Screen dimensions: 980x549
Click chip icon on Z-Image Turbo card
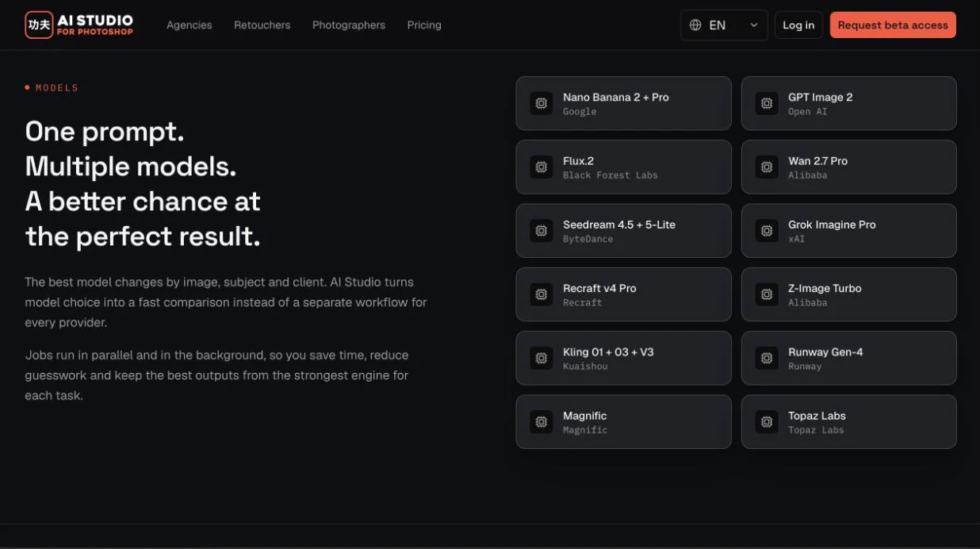pos(766,294)
